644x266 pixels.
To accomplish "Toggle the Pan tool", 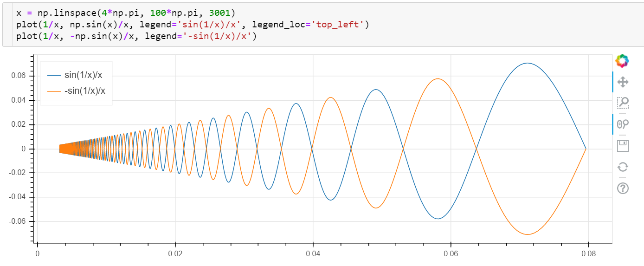I will (x=623, y=82).
